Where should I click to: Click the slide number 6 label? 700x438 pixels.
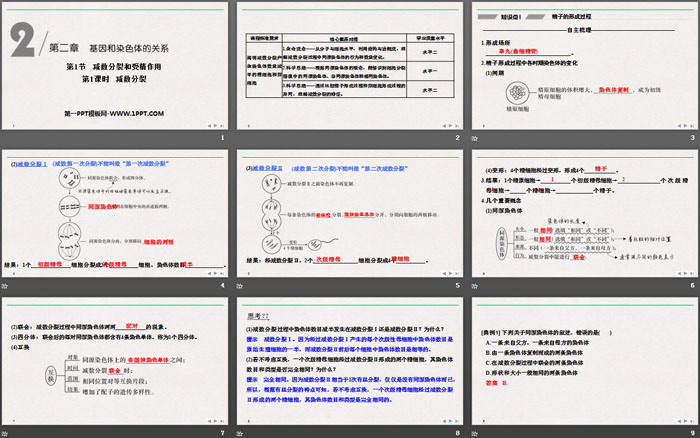(x=693, y=285)
